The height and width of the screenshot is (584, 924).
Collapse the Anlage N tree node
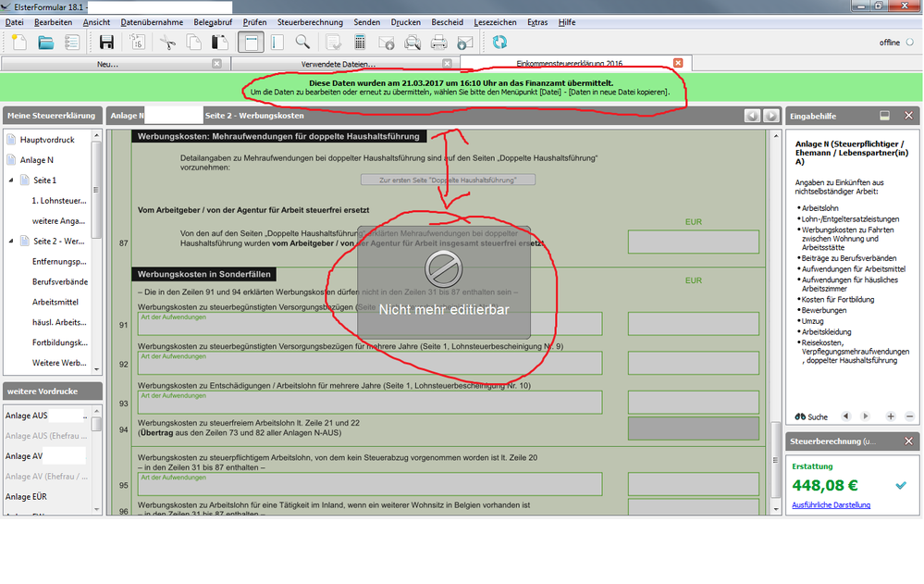pyautogui.click(x=12, y=160)
